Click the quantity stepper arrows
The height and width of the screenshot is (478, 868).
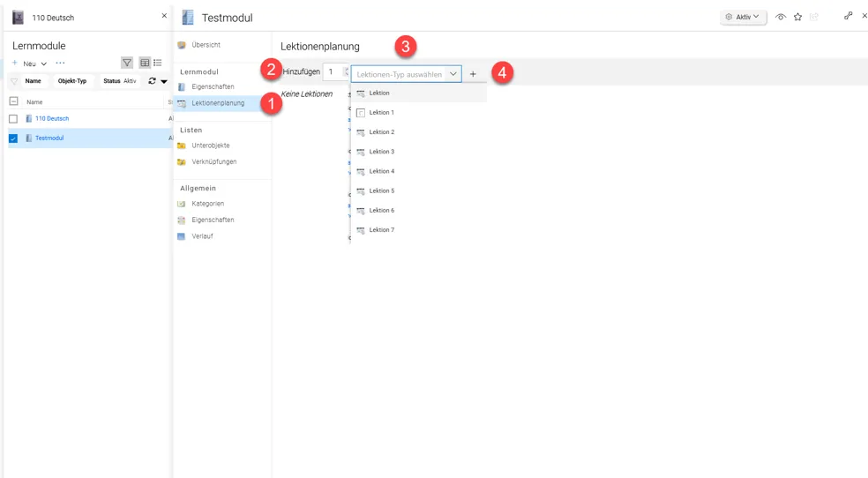[347, 72]
